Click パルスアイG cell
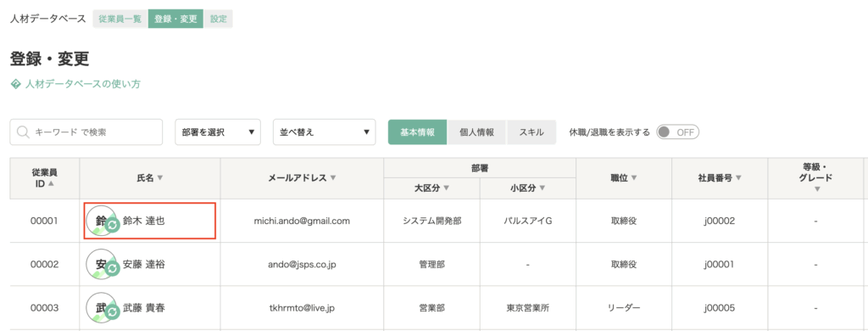This screenshot has width=868, height=331. [528, 221]
